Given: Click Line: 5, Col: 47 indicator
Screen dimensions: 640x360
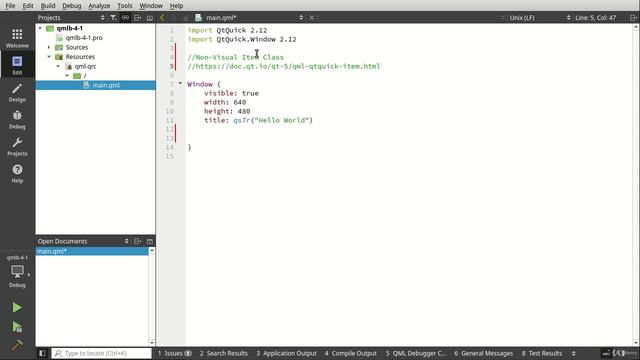Looking at the screenshot, I should click(596, 18).
